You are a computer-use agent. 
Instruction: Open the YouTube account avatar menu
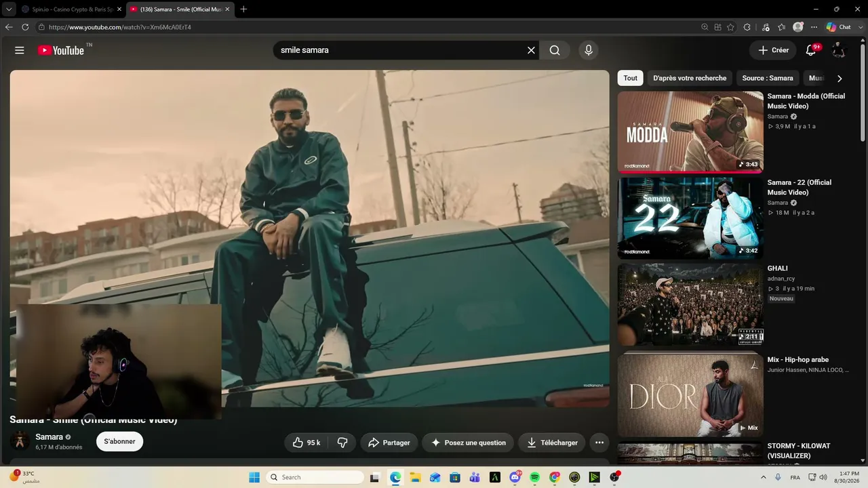click(x=839, y=50)
